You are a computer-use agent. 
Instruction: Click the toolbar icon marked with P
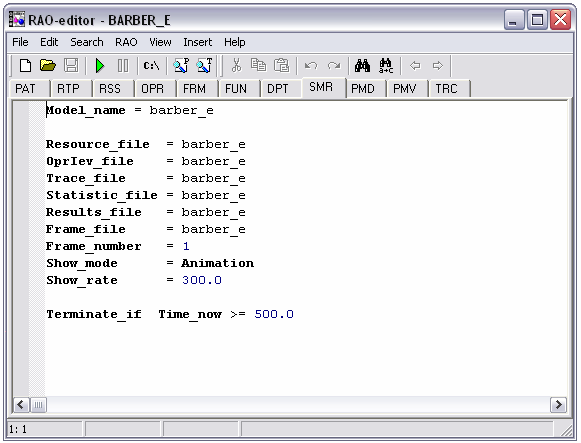click(181, 66)
